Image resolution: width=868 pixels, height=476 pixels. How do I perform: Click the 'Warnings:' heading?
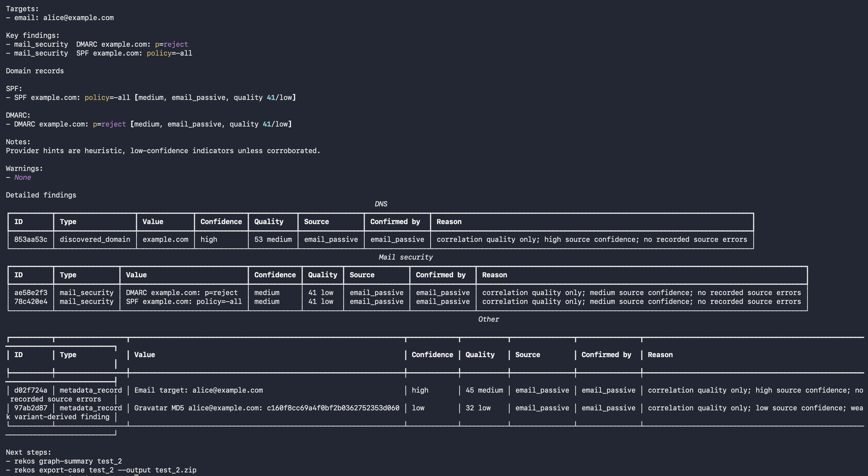pos(24,168)
